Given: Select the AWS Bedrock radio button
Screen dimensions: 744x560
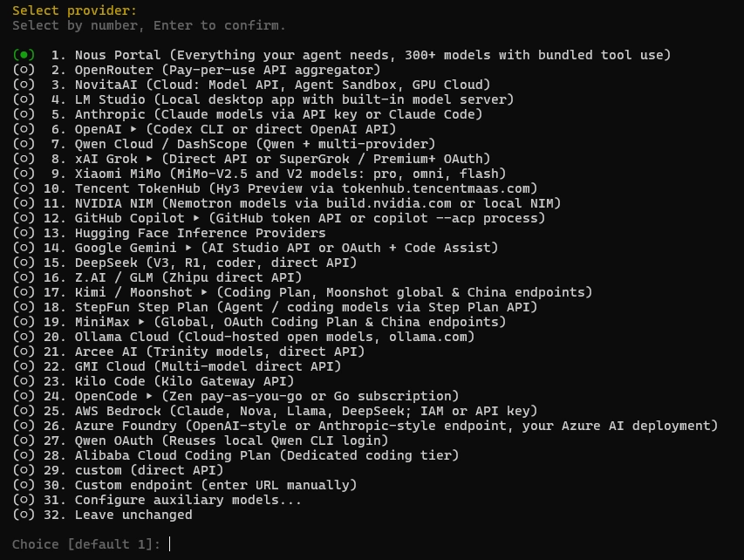Looking at the screenshot, I should [24, 411].
